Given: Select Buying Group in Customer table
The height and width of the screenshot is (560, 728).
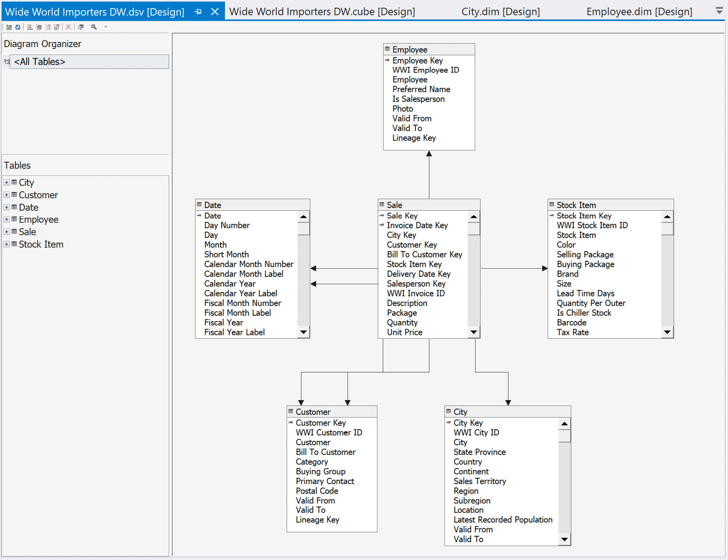Looking at the screenshot, I should (x=321, y=472).
